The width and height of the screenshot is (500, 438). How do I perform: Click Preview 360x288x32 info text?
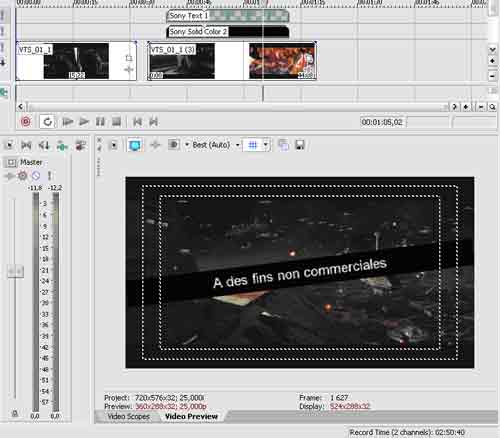[x=155, y=406]
